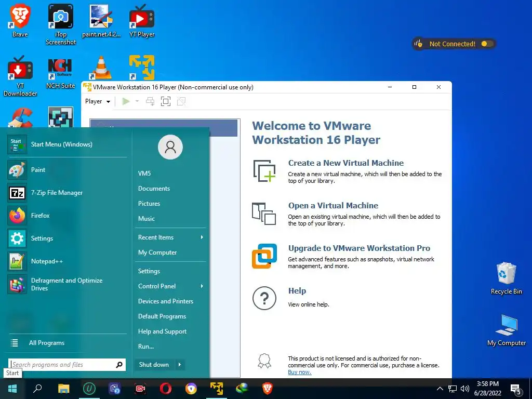Click the green Power On play button

pos(126,101)
